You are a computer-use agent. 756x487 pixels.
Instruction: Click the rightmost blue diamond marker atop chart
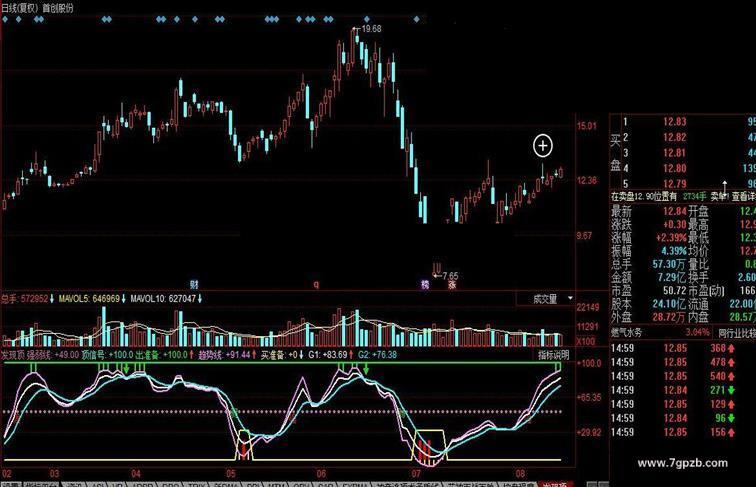(x=417, y=19)
